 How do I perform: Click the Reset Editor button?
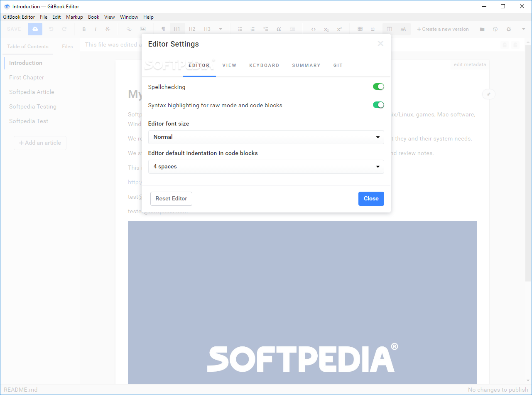pos(171,199)
